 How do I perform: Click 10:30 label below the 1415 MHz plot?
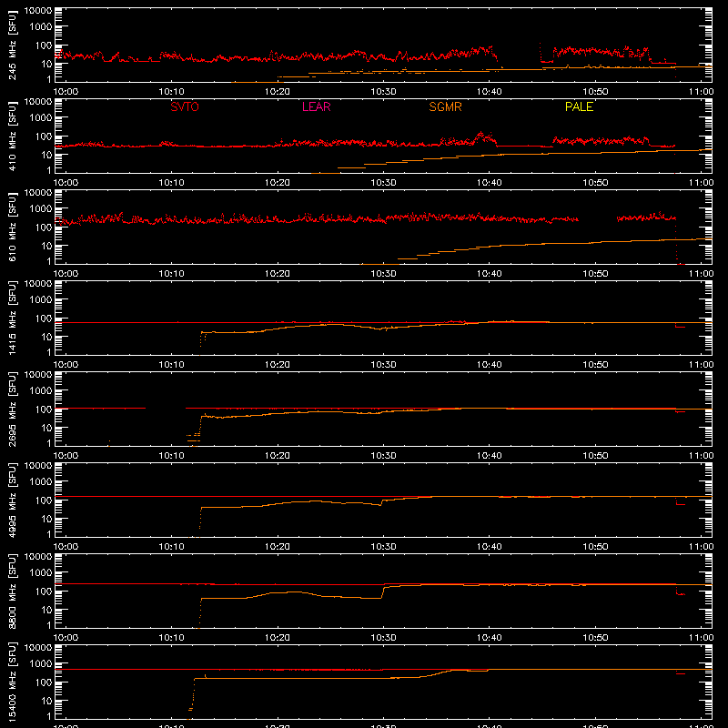coord(383,365)
